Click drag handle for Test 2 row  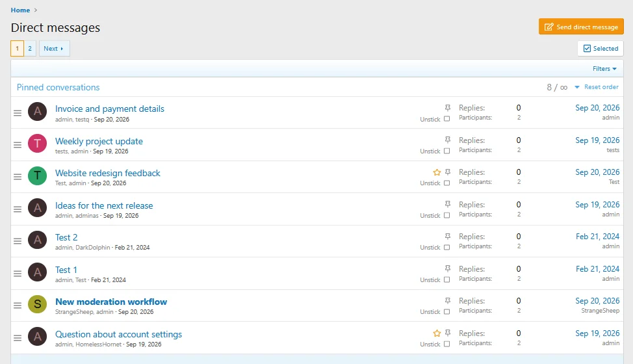[18, 241]
